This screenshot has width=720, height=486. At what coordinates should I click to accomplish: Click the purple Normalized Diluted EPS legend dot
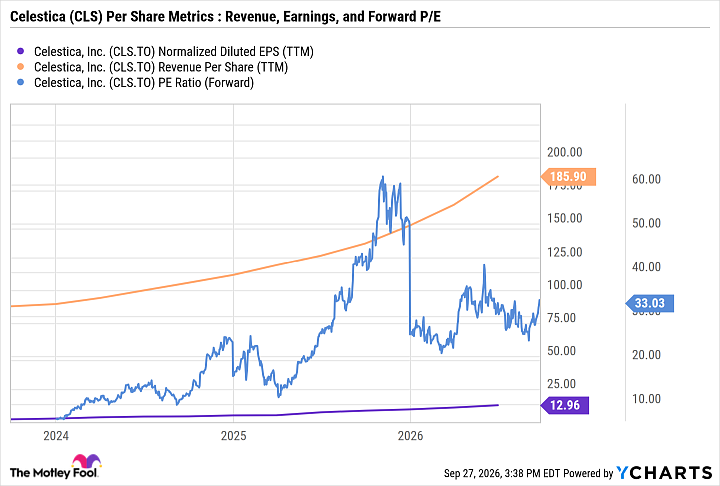tap(20, 51)
